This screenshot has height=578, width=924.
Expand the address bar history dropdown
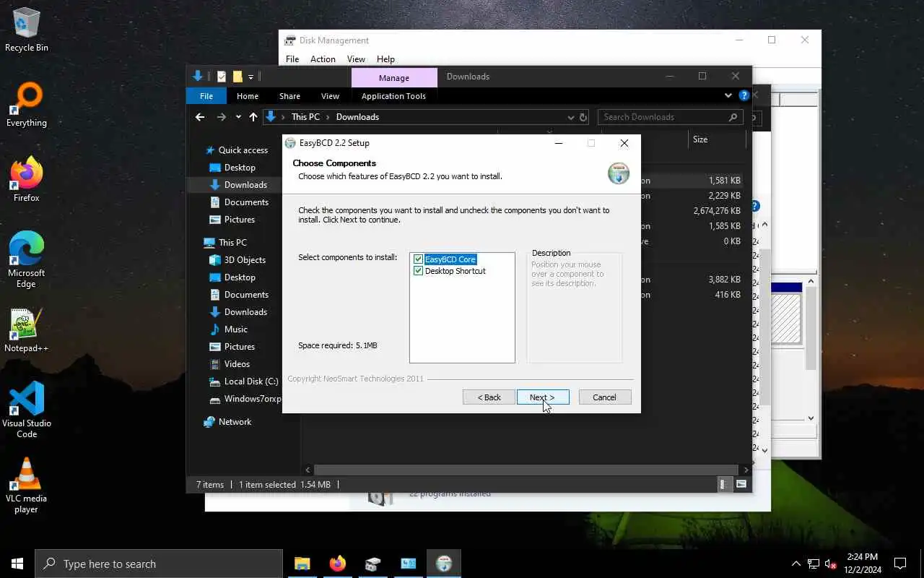click(571, 117)
